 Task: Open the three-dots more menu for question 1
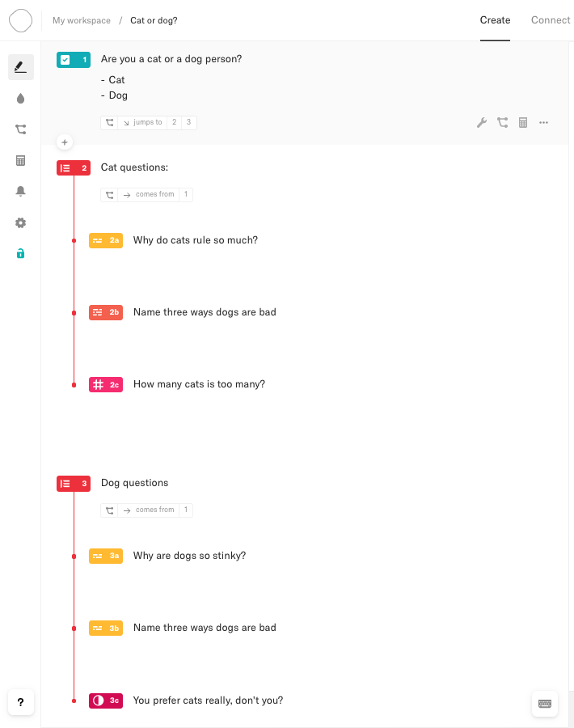click(x=543, y=123)
